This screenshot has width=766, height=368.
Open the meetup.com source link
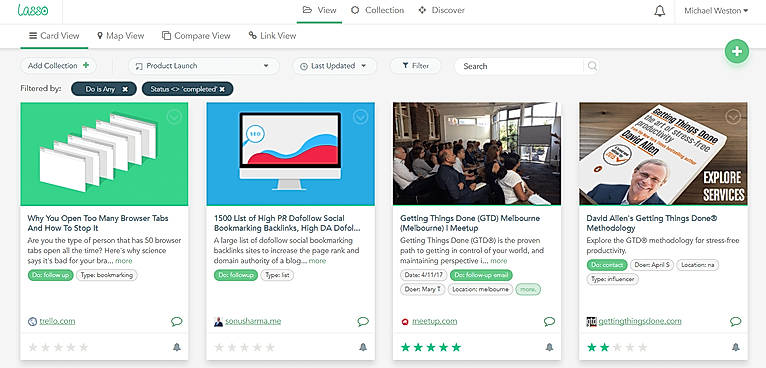point(434,321)
